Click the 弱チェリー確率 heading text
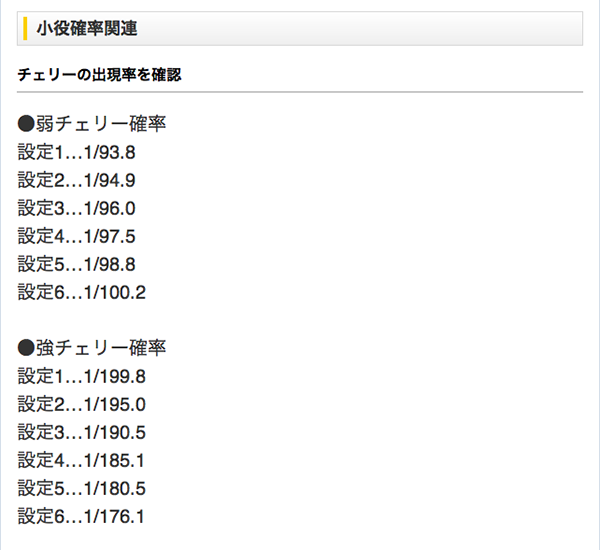The width and height of the screenshot is (600, 550). point(101,125)
